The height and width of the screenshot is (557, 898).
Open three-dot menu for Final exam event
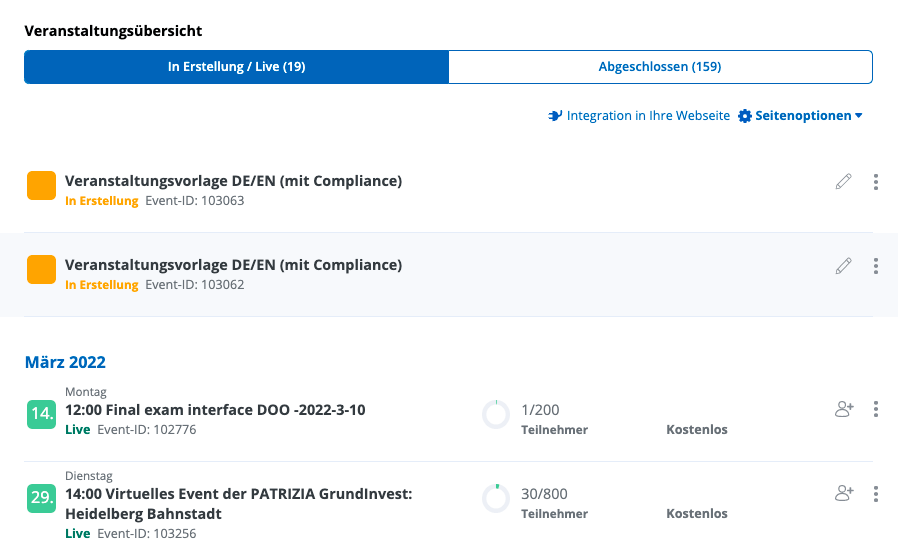pos(876,409)
